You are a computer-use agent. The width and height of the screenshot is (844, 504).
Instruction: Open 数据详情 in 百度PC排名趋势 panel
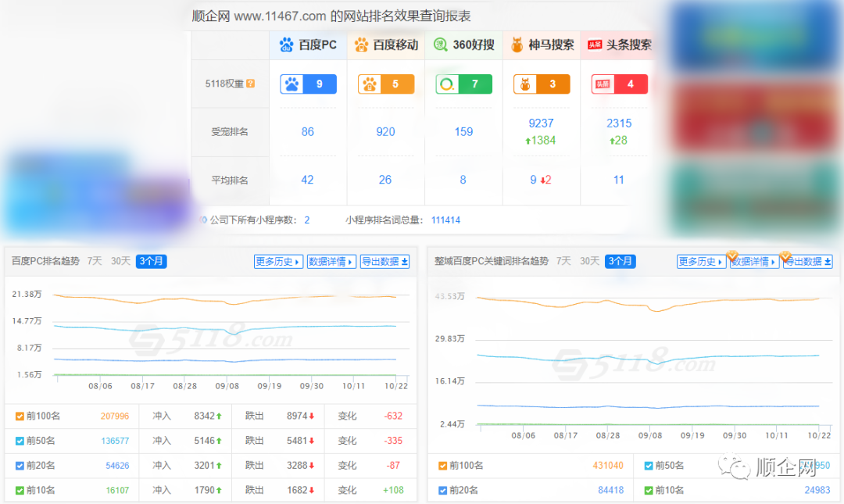[x=331, y=262]
